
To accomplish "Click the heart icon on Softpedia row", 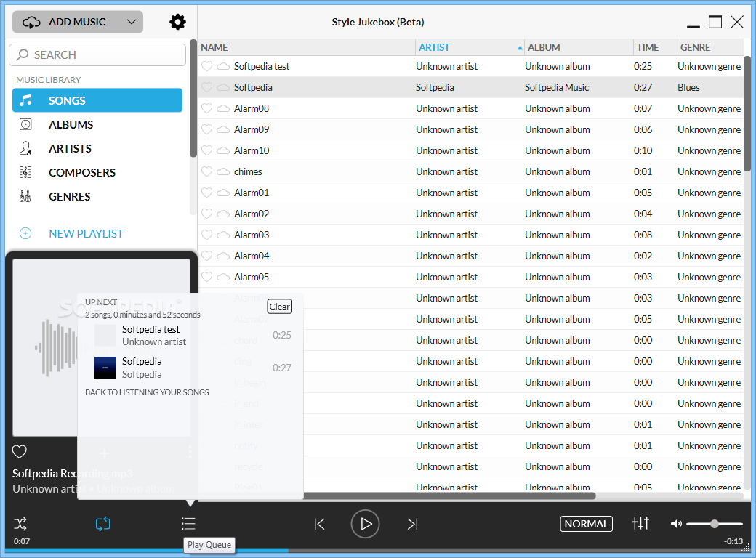I will pyautogui.click(x=207, y=87).
